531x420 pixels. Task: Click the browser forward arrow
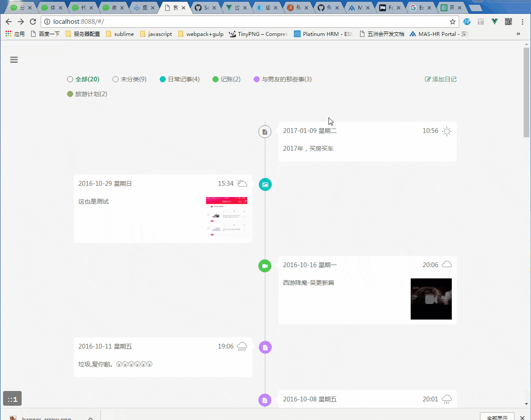click(x=20, y=22)
